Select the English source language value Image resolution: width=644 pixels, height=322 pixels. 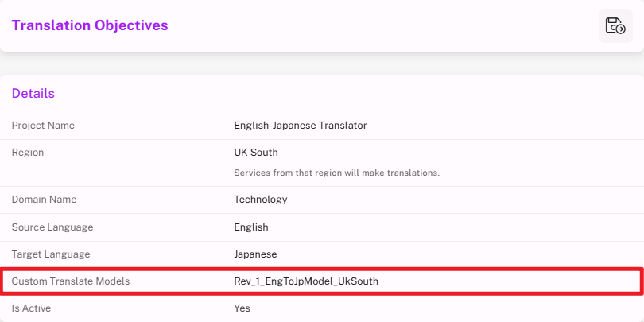click(251, 227)
